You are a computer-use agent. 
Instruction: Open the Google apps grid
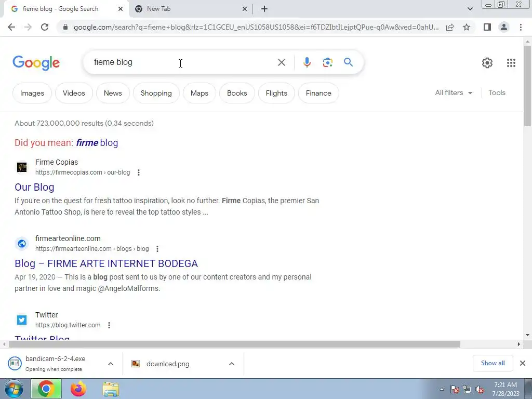tap(511, 63)
